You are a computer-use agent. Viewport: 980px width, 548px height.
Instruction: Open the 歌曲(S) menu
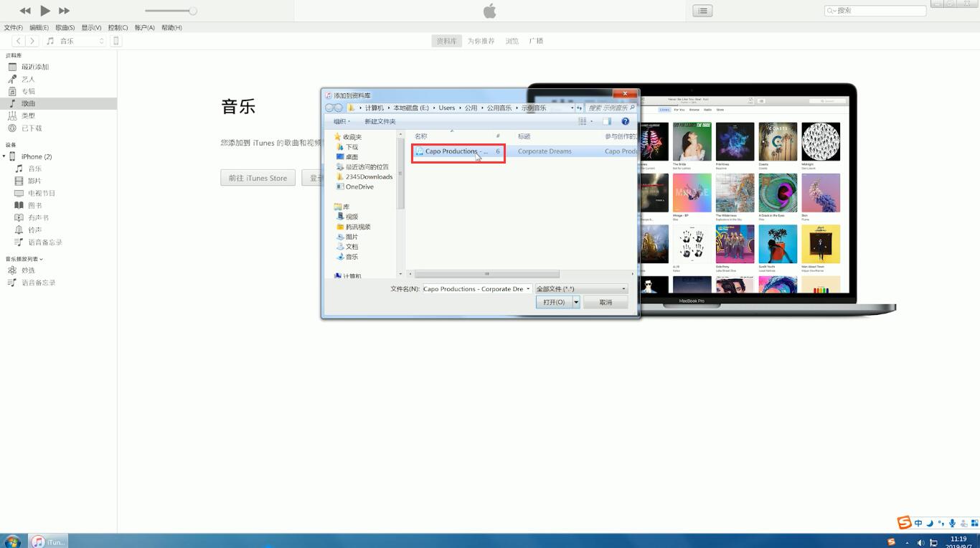tap(65, 27)
